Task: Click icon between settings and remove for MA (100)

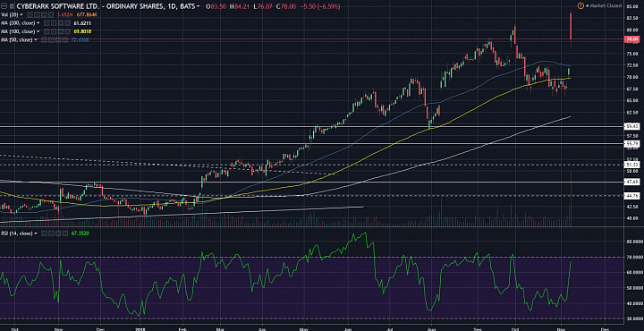Action: (x=61, y=31)
